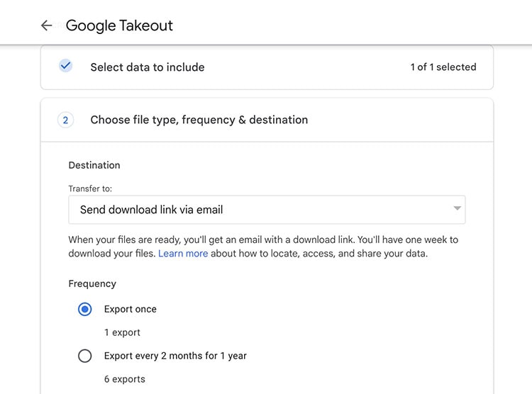Click the Destination heading
The image size is (532, 394).
[94, 165]
